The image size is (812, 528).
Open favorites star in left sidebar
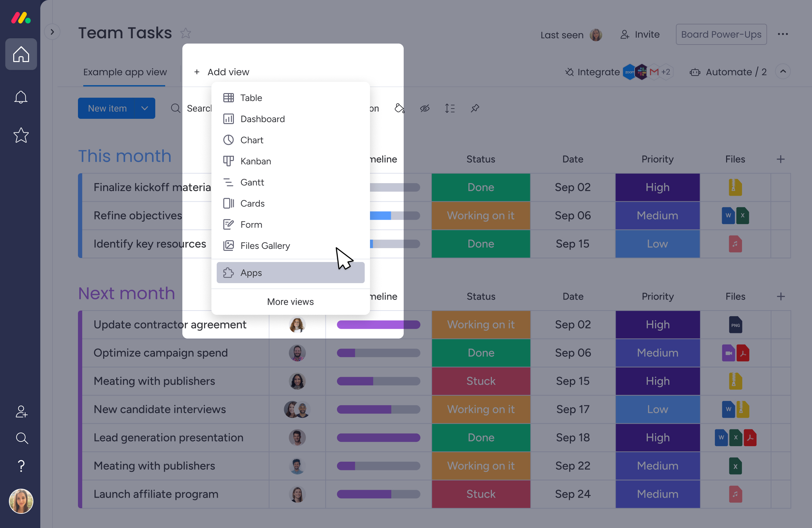21,135
